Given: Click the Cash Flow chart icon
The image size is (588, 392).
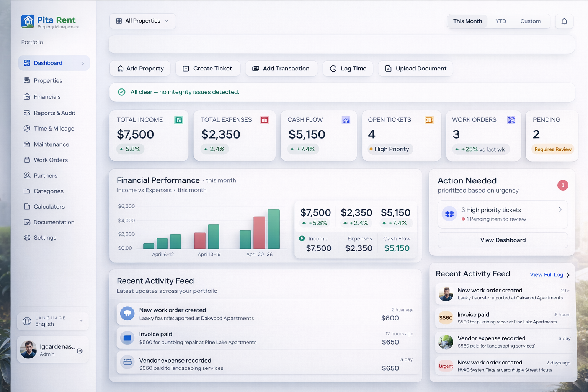Looking at the screenshot, I should pos(346,120).
